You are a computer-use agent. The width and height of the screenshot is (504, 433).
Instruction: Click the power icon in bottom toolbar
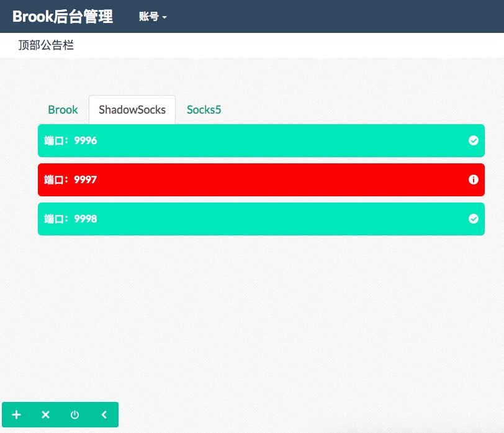[74, 414]
